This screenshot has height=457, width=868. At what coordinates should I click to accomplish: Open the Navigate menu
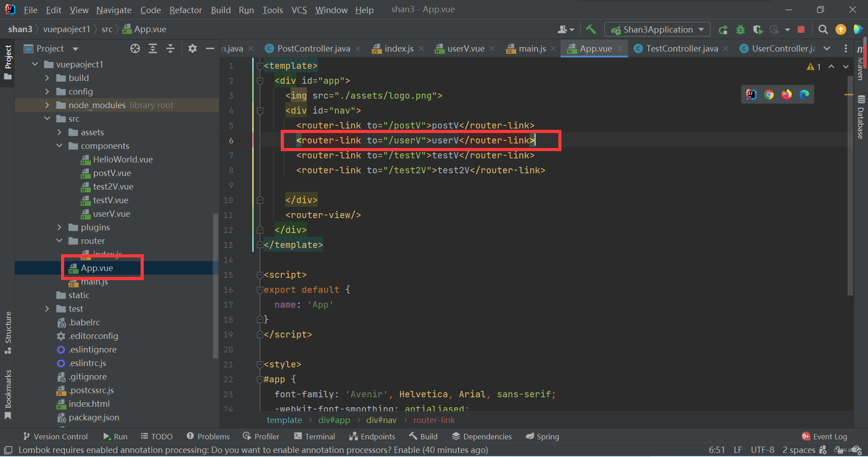[x=114, y=10]
